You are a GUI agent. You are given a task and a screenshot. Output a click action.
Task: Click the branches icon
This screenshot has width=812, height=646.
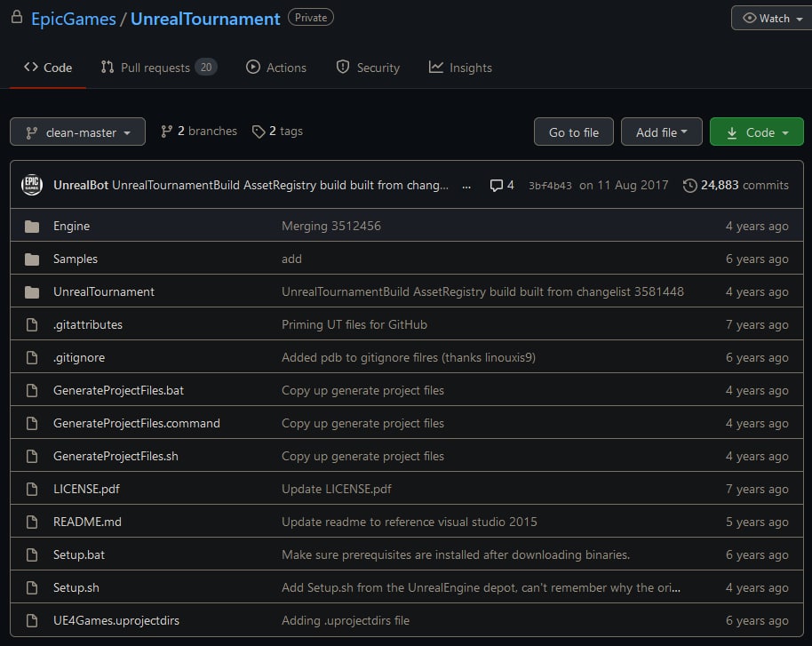pos(166,132)
